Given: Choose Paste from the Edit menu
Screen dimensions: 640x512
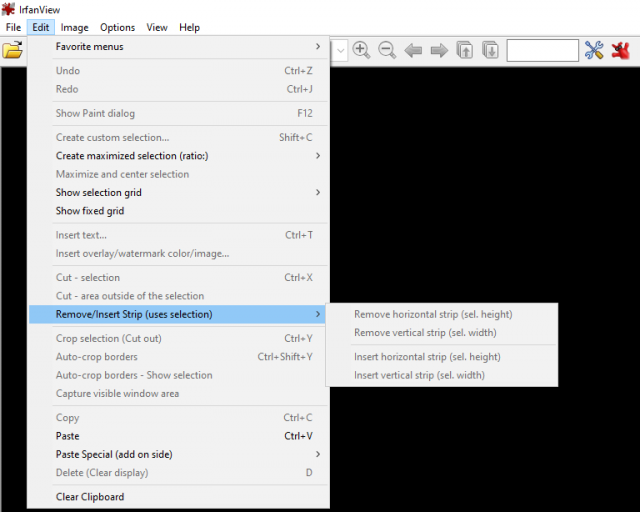Looking at the screenshot, I should [x=179, y=436].
